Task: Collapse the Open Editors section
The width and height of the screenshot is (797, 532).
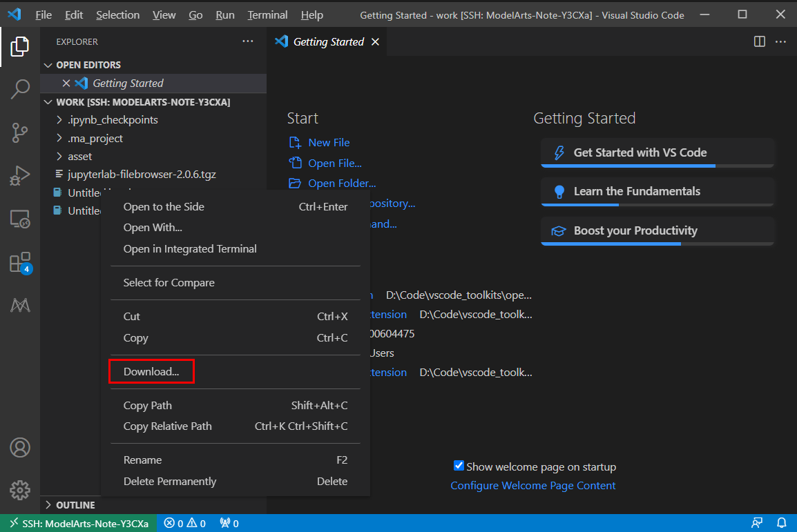Action: 48,65
